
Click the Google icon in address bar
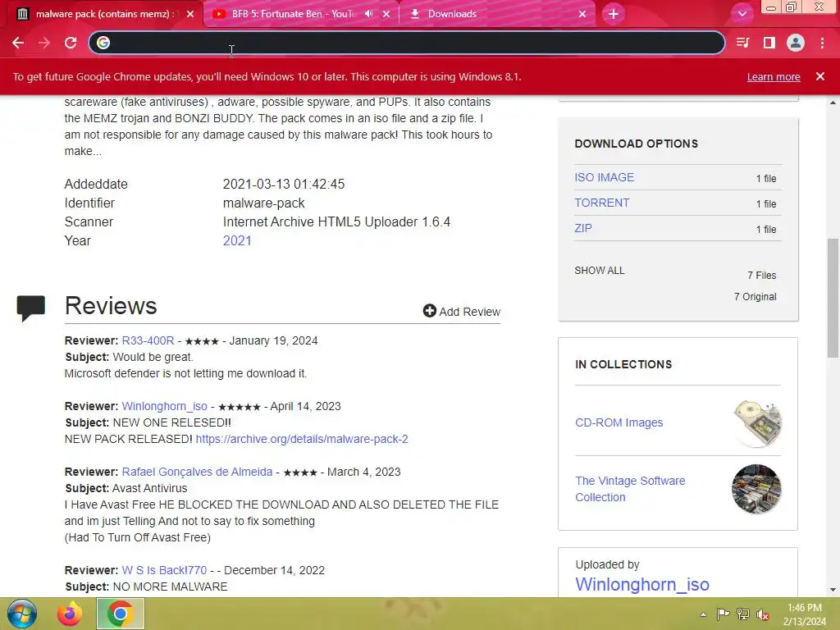click(103, 43)
